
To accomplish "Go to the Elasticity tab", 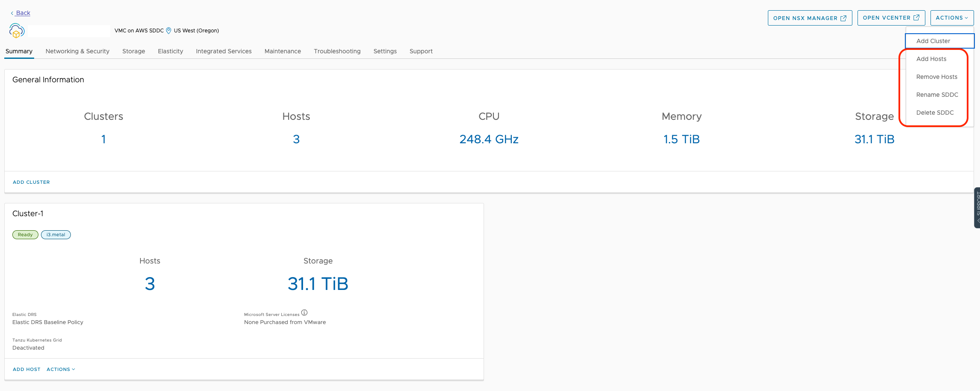I will (170, 51).
